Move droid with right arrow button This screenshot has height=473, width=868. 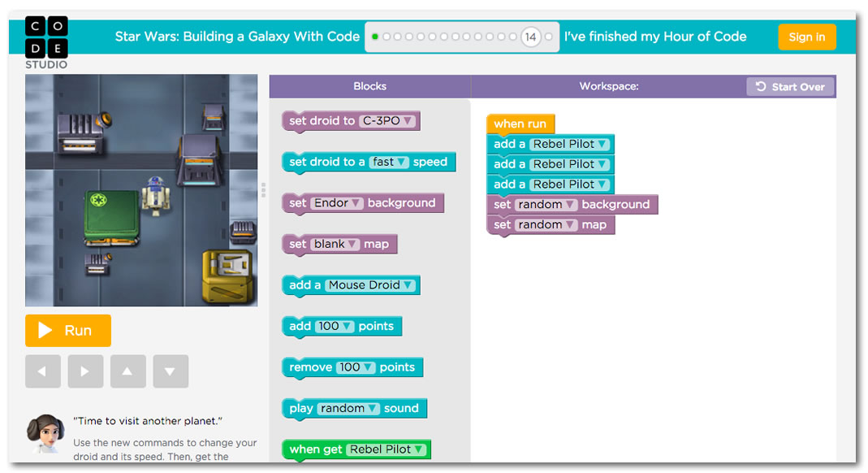click(85, 371)
